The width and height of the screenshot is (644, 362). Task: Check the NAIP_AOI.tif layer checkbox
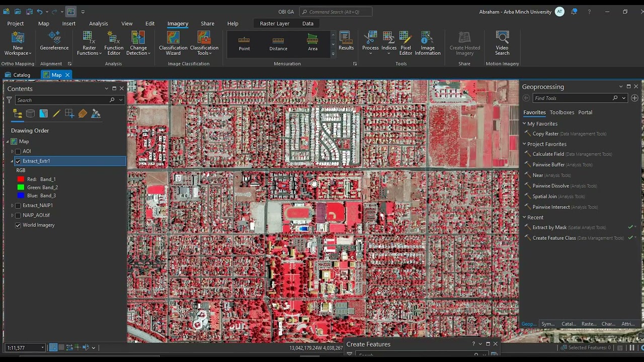coord(18,215)
